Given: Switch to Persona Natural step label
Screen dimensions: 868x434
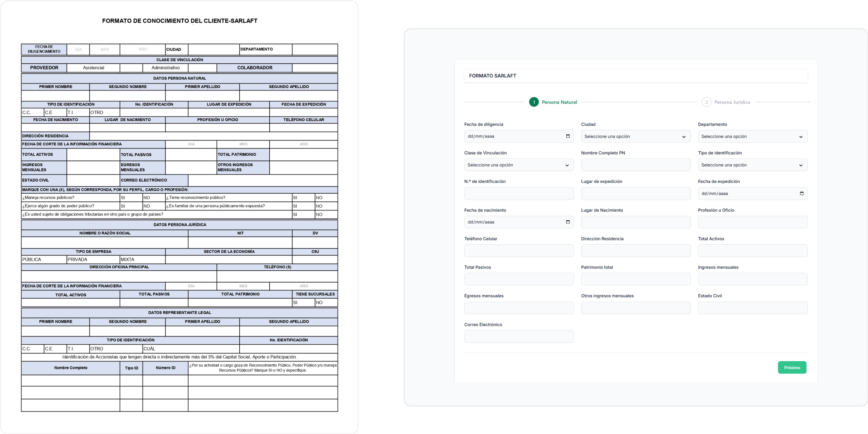Looking at the screenshot, I should [x=559, y=102].
